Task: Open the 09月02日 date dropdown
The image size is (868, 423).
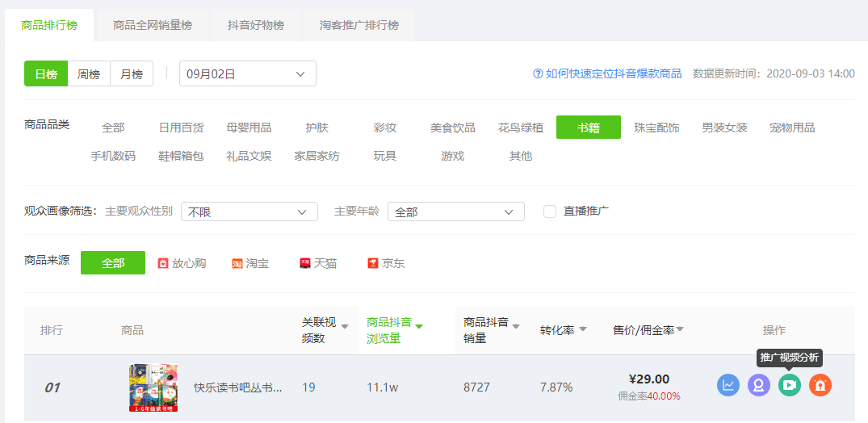Action: (247, 73)
